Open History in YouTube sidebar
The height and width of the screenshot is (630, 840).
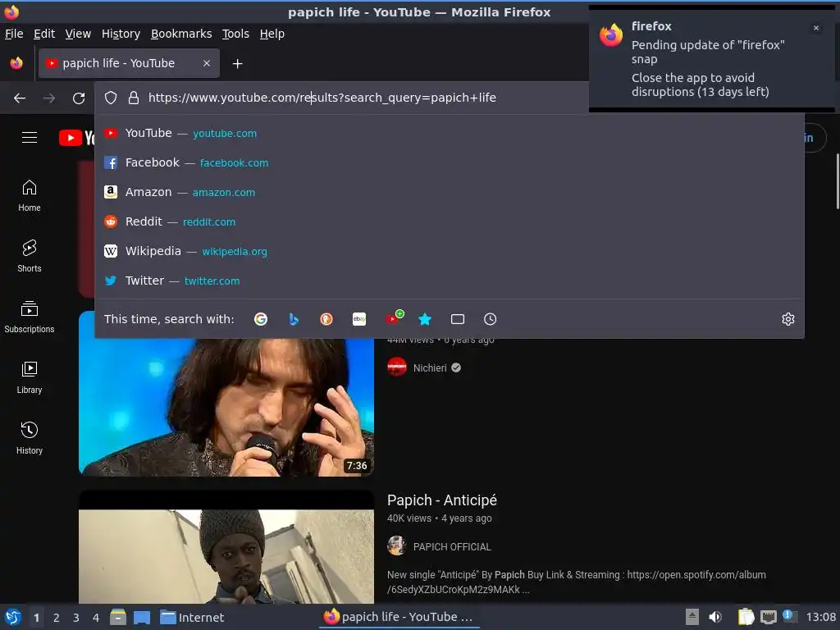tap(30, 439)
